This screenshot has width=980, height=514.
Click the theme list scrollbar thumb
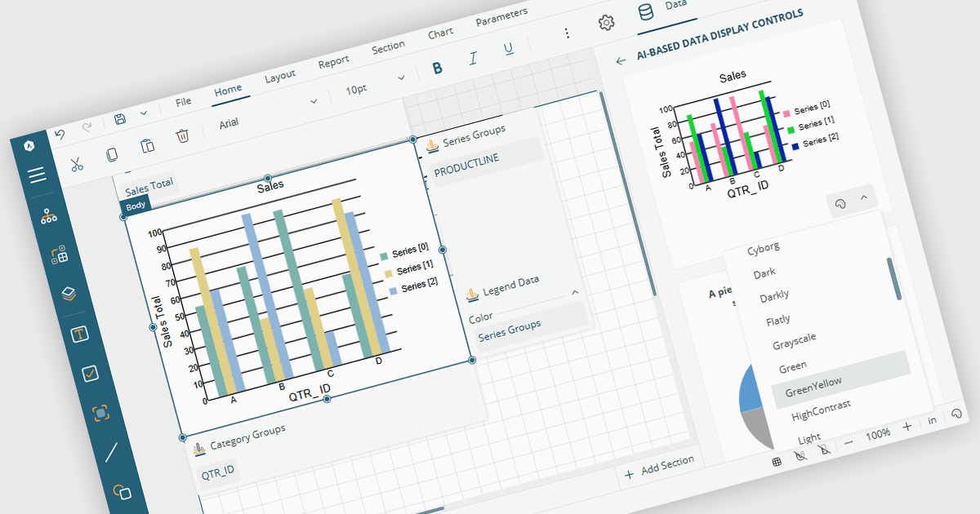click(895, 278)
